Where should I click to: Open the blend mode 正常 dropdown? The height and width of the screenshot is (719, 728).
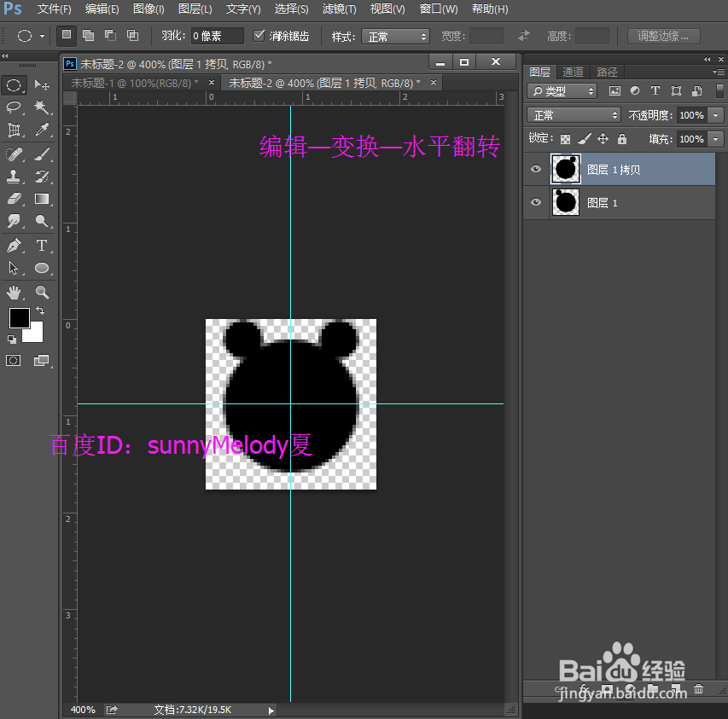pyautogui.click(x=574, y=115)
